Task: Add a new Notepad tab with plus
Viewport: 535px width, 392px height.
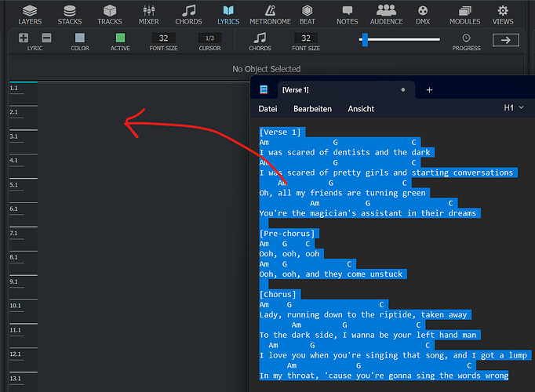Action: [429, 90]
